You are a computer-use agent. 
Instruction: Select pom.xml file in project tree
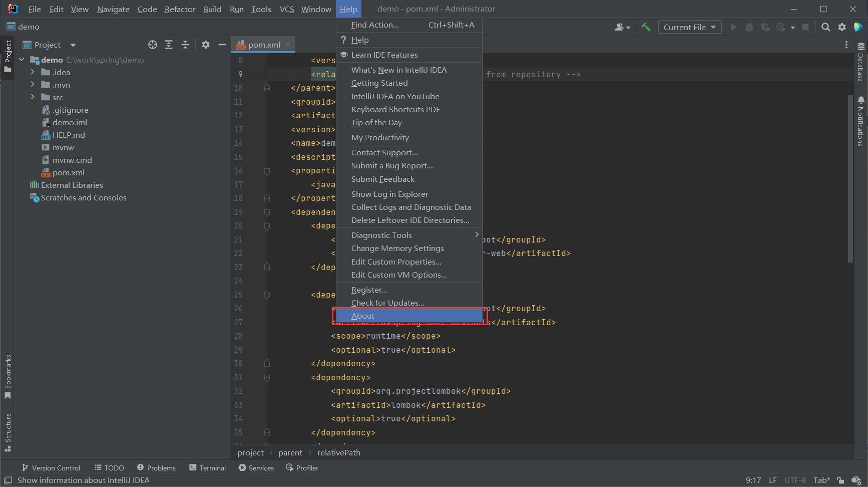tap(68, 173)
